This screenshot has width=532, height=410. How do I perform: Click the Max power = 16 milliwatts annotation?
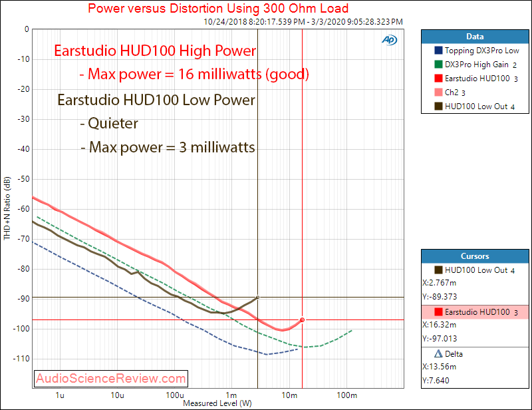(x=194, y=74)
